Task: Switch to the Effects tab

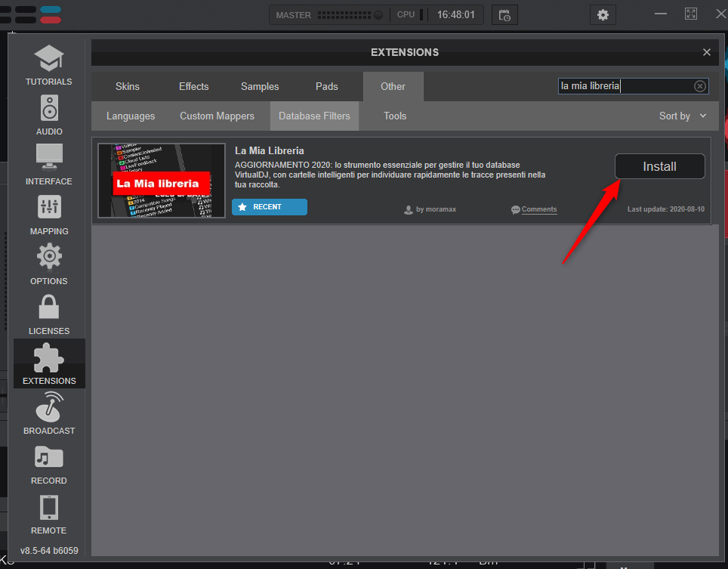Action: tap(193, 86)
